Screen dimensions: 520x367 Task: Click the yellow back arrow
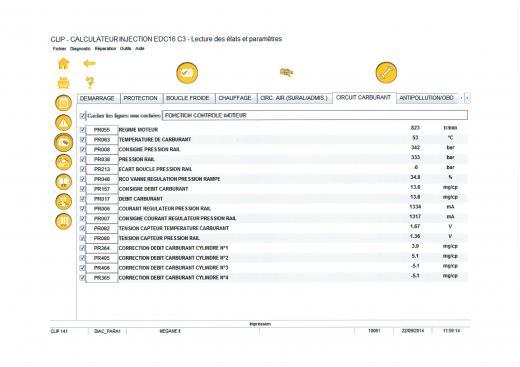[89, 63]
